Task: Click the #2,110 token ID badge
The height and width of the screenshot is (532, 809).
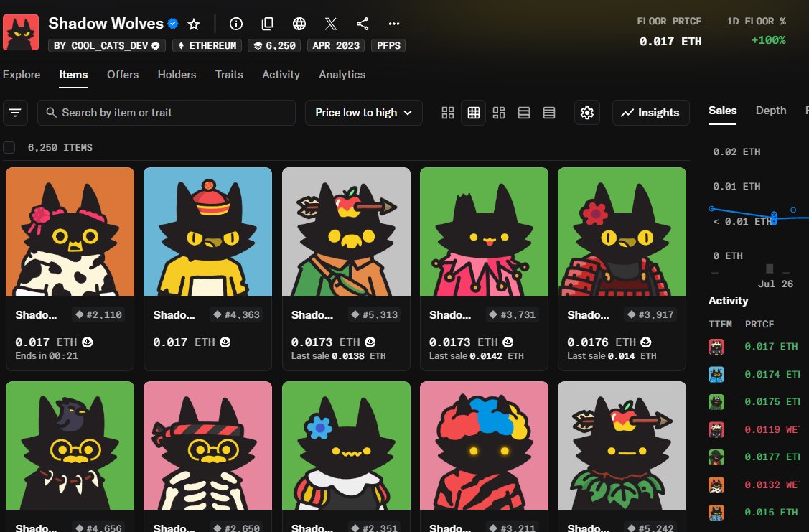Action: pyautogui.click(x=98, y=314)
